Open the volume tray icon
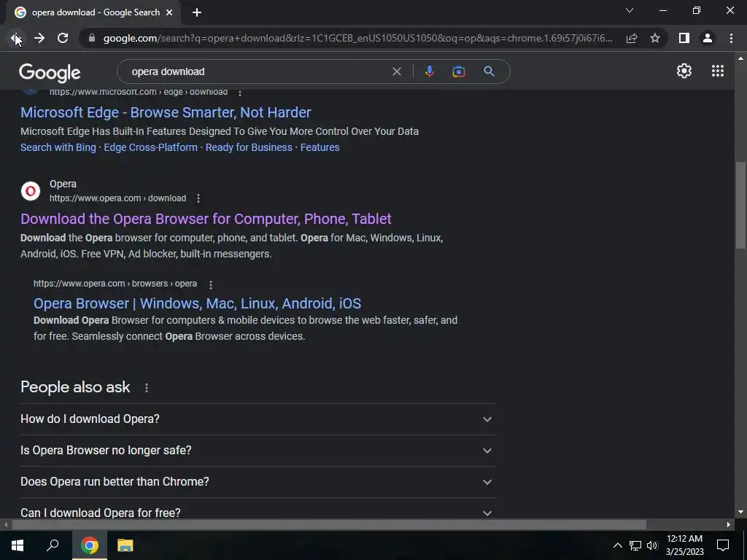This screenshot has height=560, width=747. [652, 545]
